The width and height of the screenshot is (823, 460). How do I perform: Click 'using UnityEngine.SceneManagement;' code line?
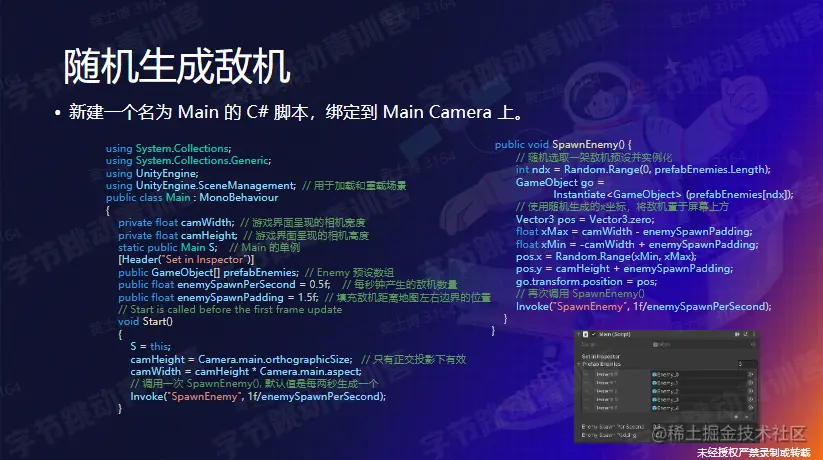201,185
